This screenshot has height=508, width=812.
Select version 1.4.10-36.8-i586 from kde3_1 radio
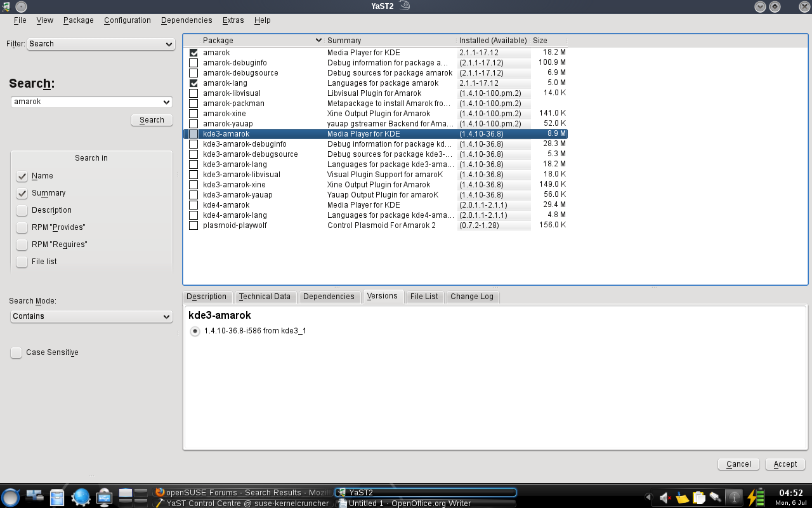pyautogui.click(x=195, y=331)
